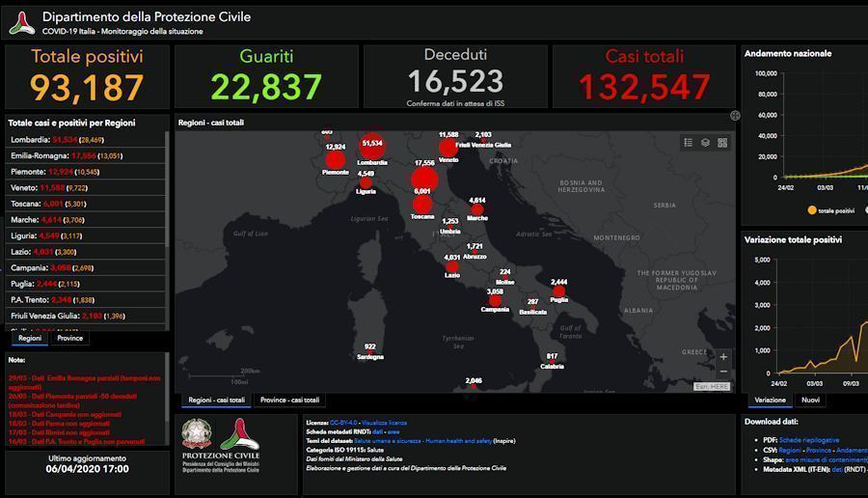Open the RNDT 'dati' metadata link
The height and width of the screenshot is (498, 868).
377,431
